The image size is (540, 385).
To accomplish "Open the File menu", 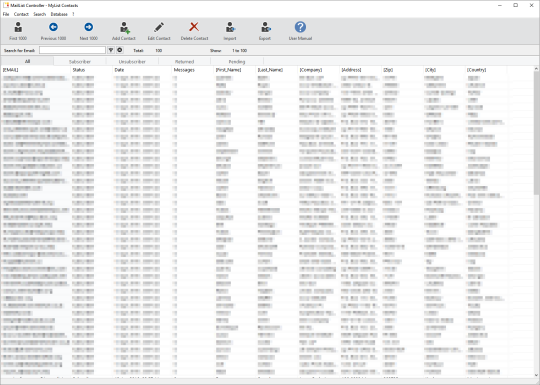I will coord(6,14).
